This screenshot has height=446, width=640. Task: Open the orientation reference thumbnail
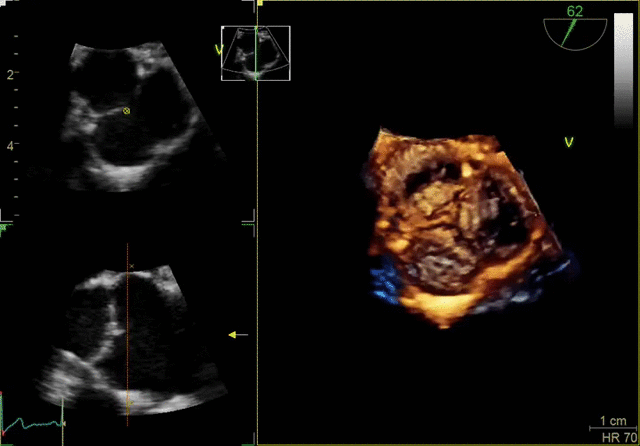255,53
